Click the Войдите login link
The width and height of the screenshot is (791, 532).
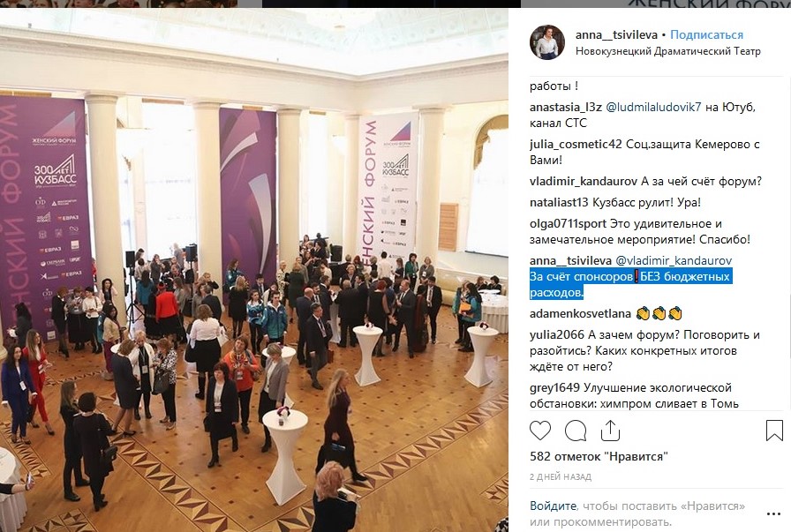coord(553,506)
